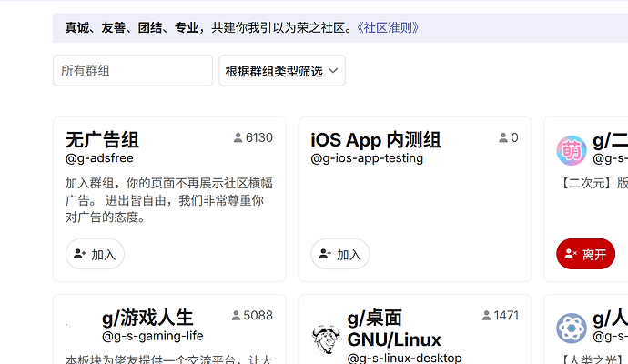Click the @g-adsfree handle
628x364 pixels.
(99, 158)
